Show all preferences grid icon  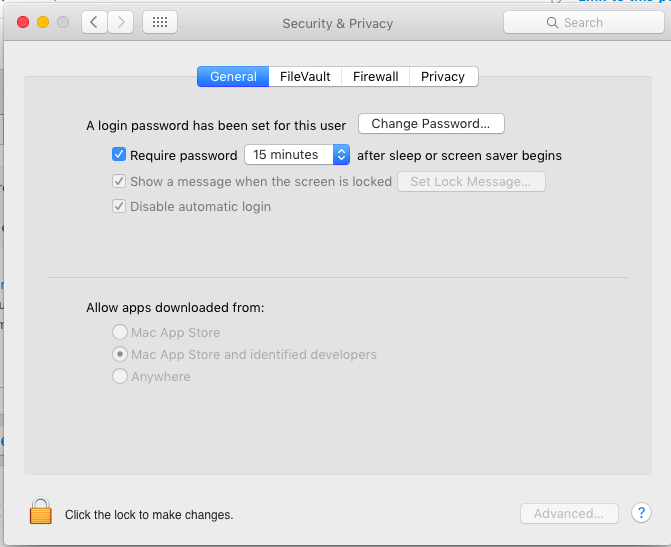[x=160, y=22]
